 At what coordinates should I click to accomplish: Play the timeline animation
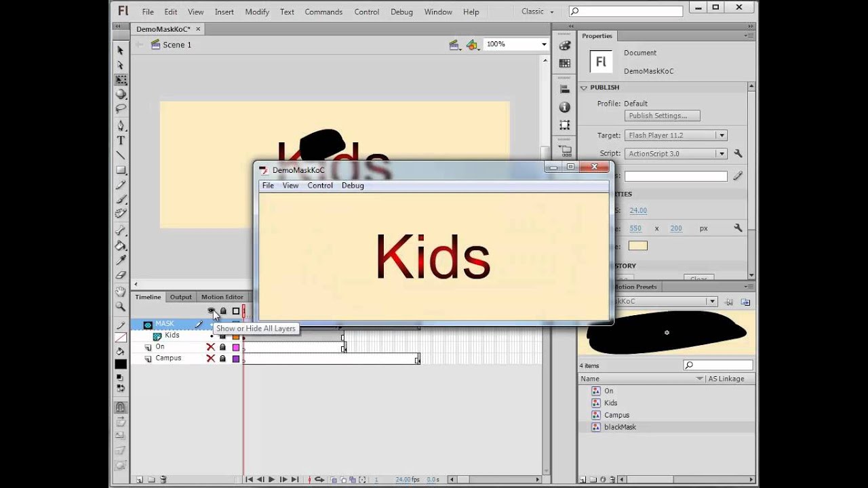click(272, 480)
